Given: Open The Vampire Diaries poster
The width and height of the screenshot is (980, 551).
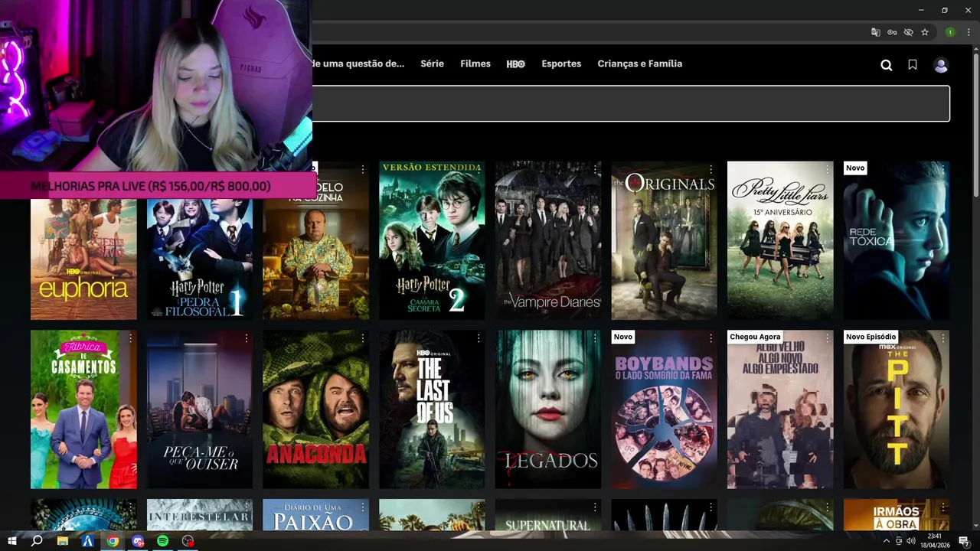Looking at the screenshot, I should 548,240.
